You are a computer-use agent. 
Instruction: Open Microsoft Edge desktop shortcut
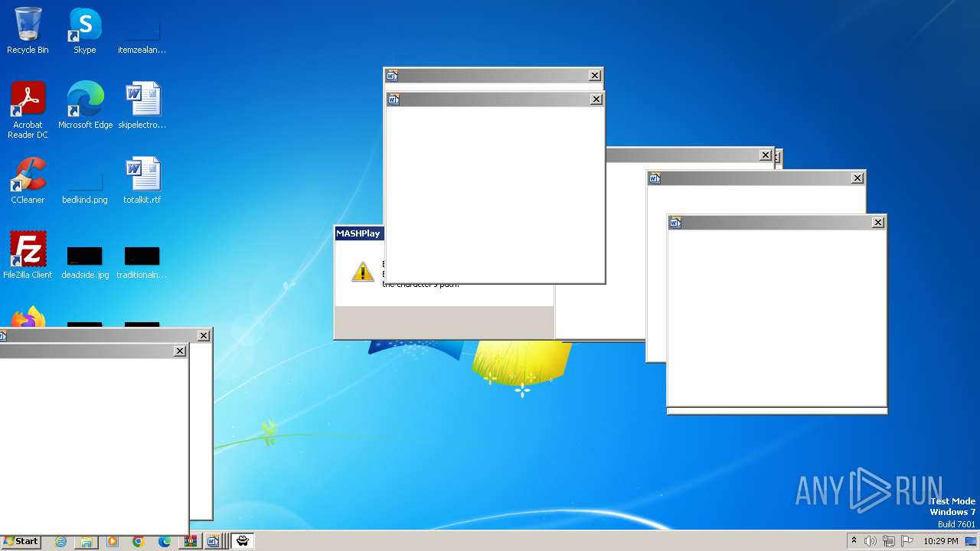pos(85,106)
